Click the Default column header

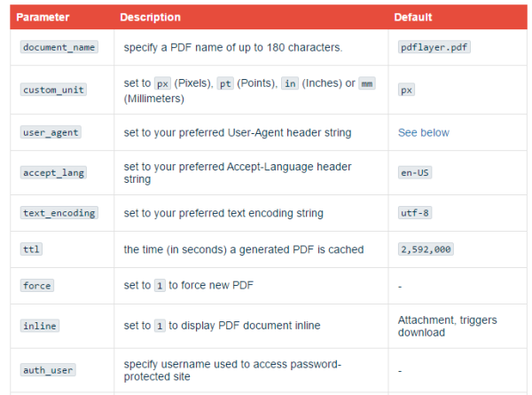415,17
